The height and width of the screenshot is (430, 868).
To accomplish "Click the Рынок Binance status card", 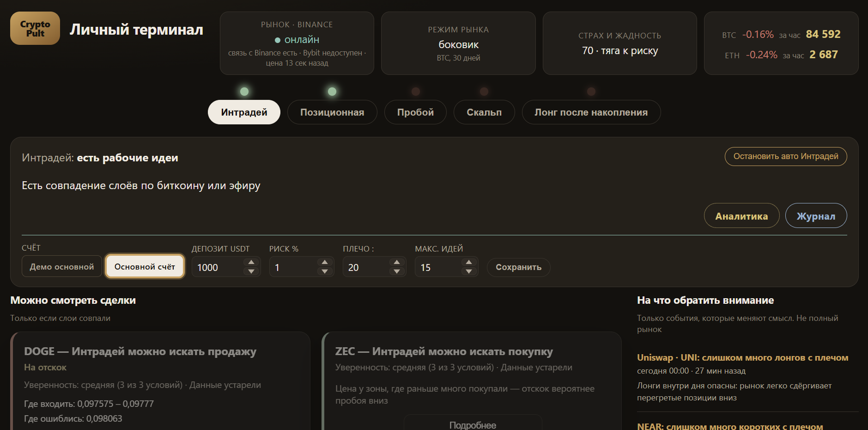I will click(x=297, y=43).
